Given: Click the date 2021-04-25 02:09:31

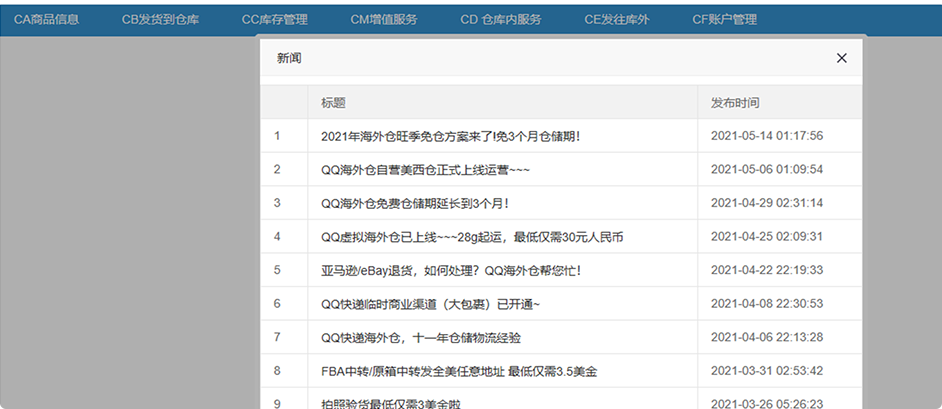Looking at the screenshot, I should (767, 237).
